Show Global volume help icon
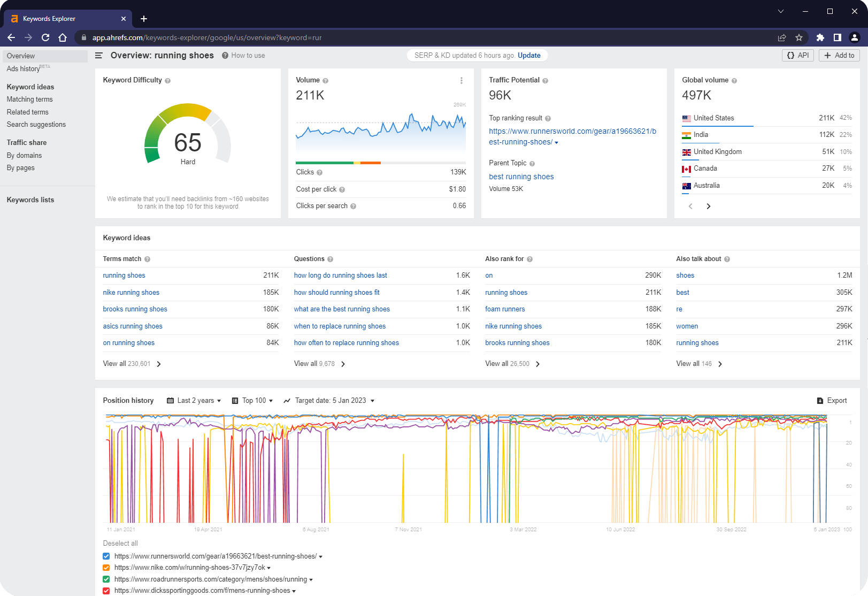Viewport: 868px width, 596px height. coord(734,81)
